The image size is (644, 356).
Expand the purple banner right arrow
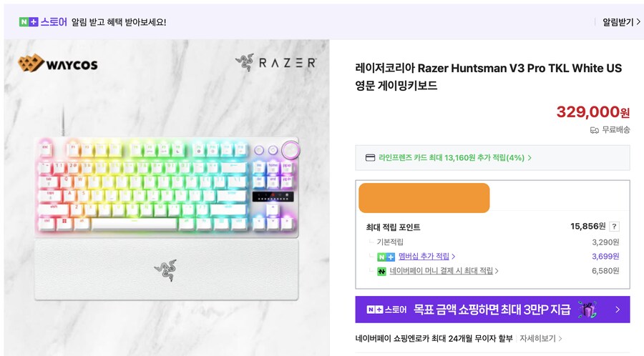(x=618, y=310)
